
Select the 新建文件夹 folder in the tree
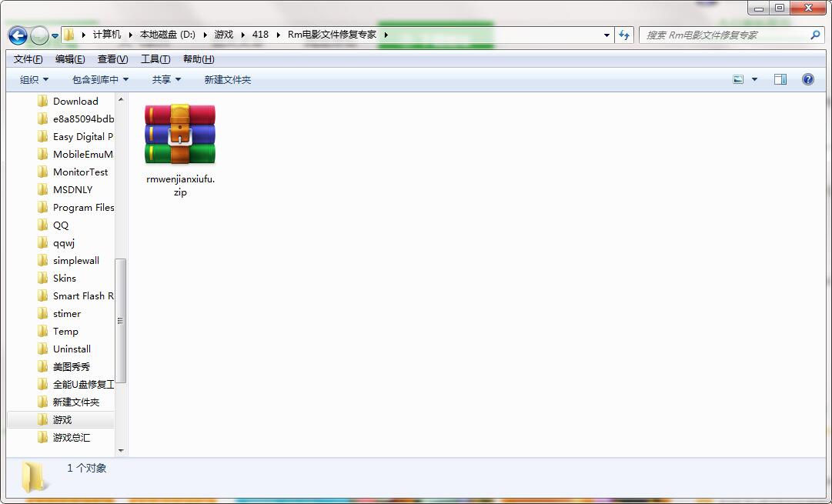(76, 402)
